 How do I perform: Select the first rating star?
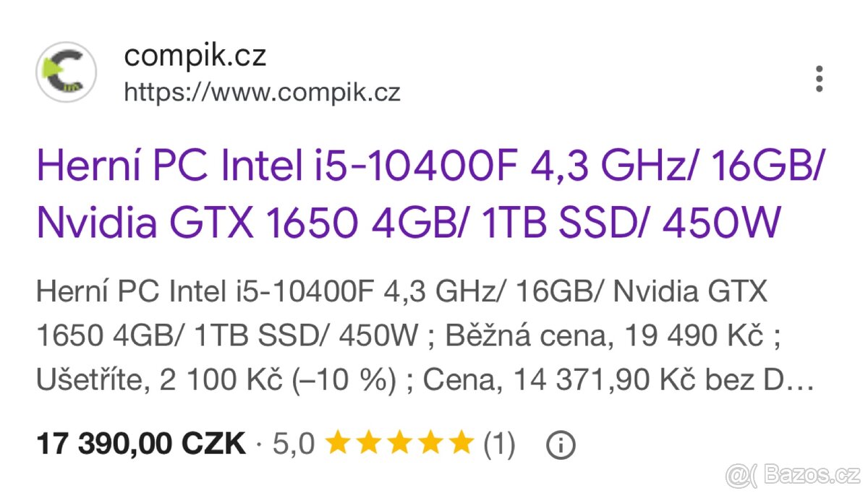pyautogui.click(x=339, y=442)
